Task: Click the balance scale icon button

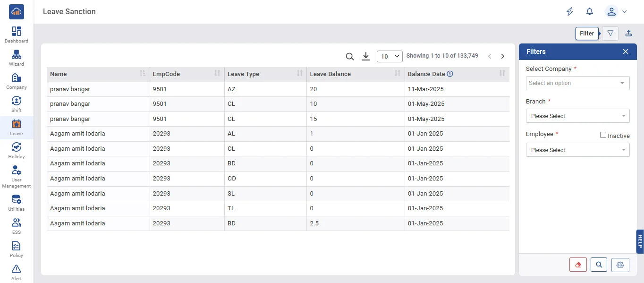Action: (x=620, y=265)
